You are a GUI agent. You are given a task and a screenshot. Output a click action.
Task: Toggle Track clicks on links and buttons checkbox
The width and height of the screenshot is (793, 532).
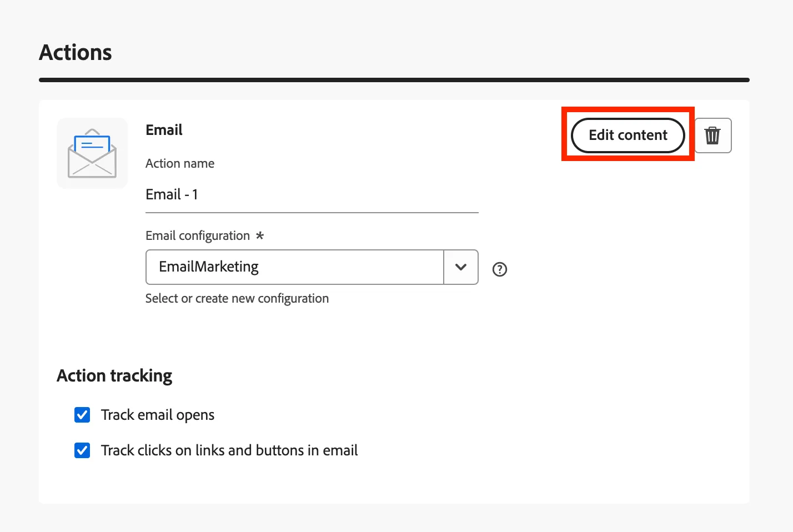82,450
